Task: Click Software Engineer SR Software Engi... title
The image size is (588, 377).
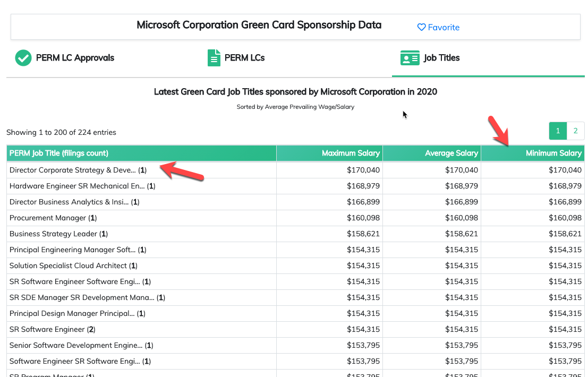Action: click(x=80, y=361)
